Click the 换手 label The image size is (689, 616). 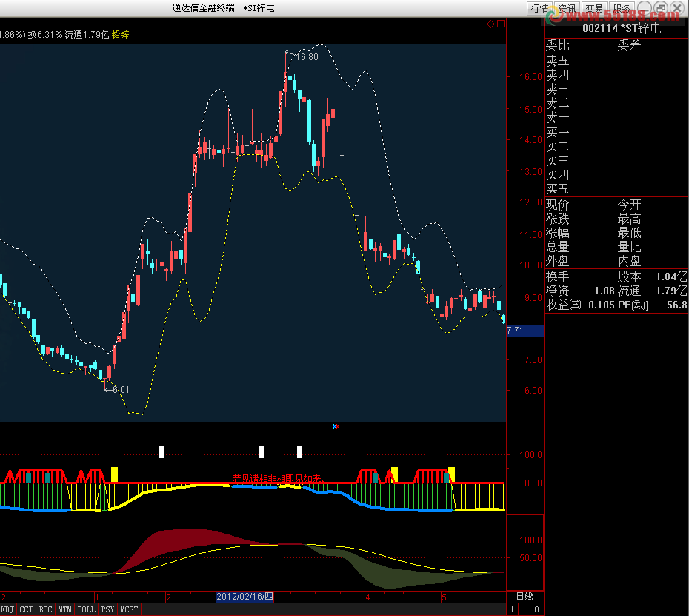pos(558,276)
